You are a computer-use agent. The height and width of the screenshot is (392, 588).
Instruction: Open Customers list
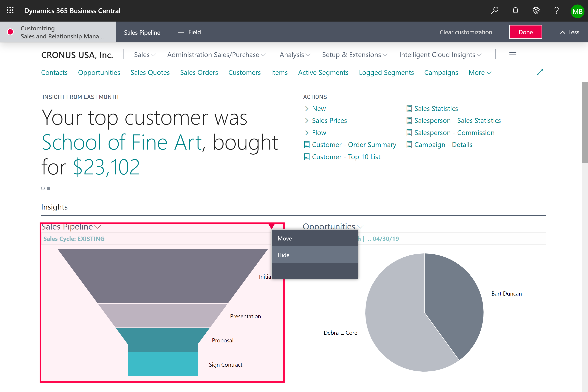click(x=244, y=73)
